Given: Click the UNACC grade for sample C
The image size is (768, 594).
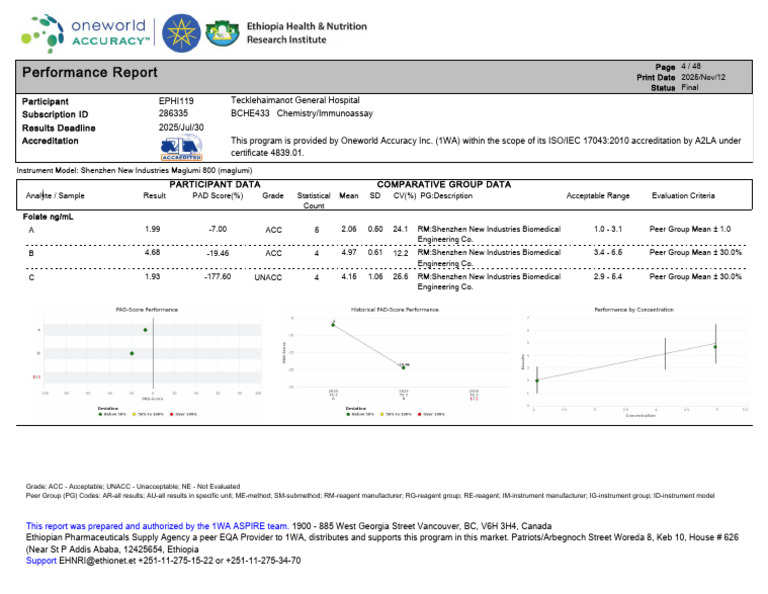Looking at the screenshot, I should click(268, 277).
